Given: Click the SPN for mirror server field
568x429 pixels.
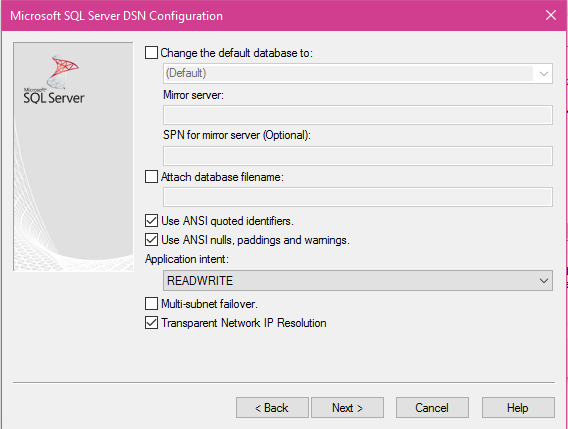Looking at the screenshot, I should tap(358, 156).
